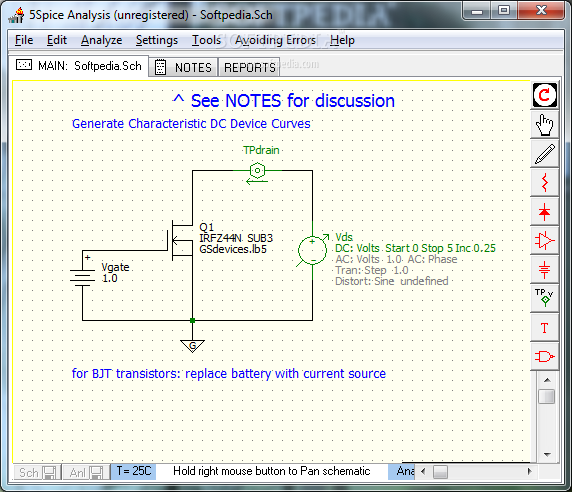Click the 'GSdevices.lb5' label

click(233, 249)
